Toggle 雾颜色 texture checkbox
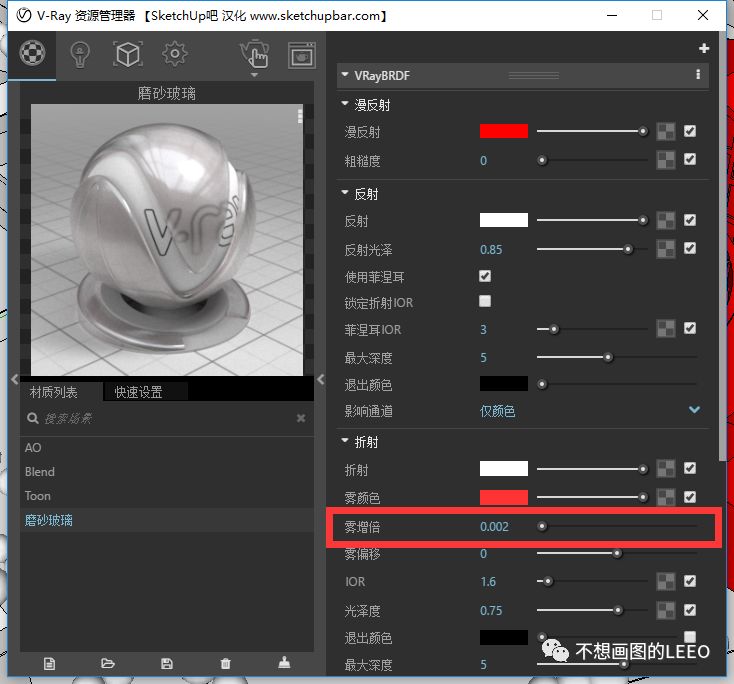Viewport: 734px width, 684px height. [x=690, y=497]
